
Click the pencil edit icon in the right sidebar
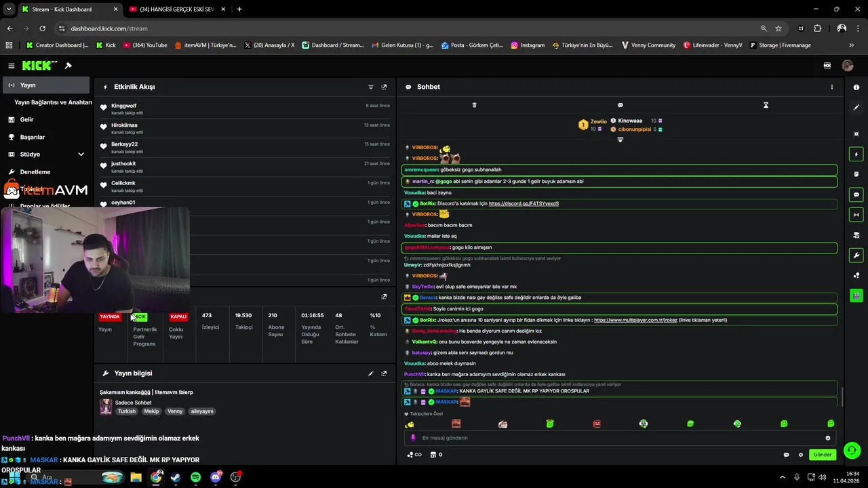click(x=856, y=107)
